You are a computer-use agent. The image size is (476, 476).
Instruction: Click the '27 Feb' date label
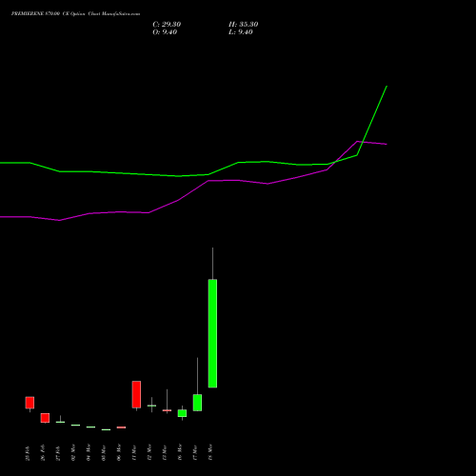tap(58, 453)
